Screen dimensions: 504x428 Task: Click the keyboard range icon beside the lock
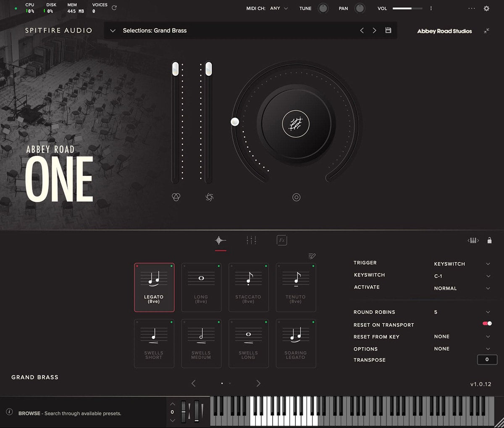click(473, 240)
